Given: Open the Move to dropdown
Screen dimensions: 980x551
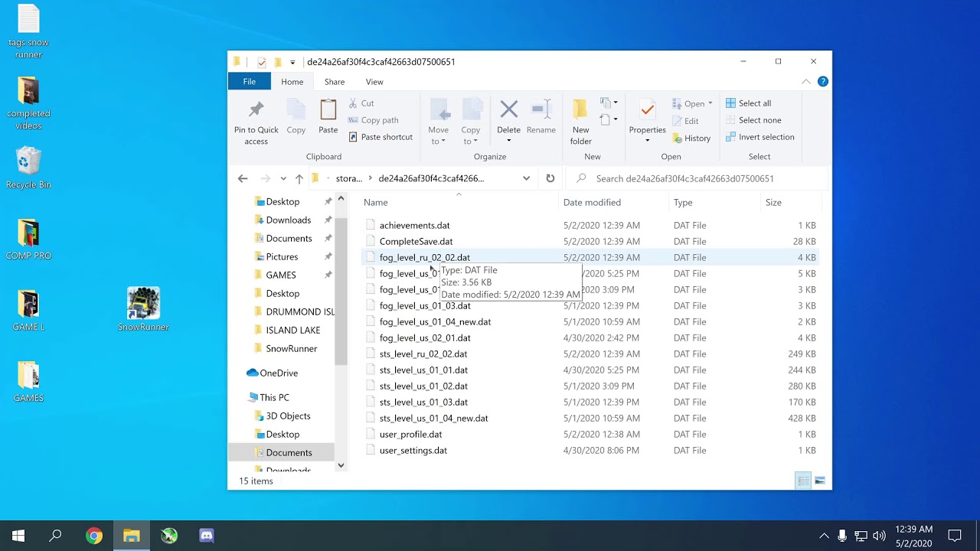Looking at the screenshot, I should tap(439, 135).
